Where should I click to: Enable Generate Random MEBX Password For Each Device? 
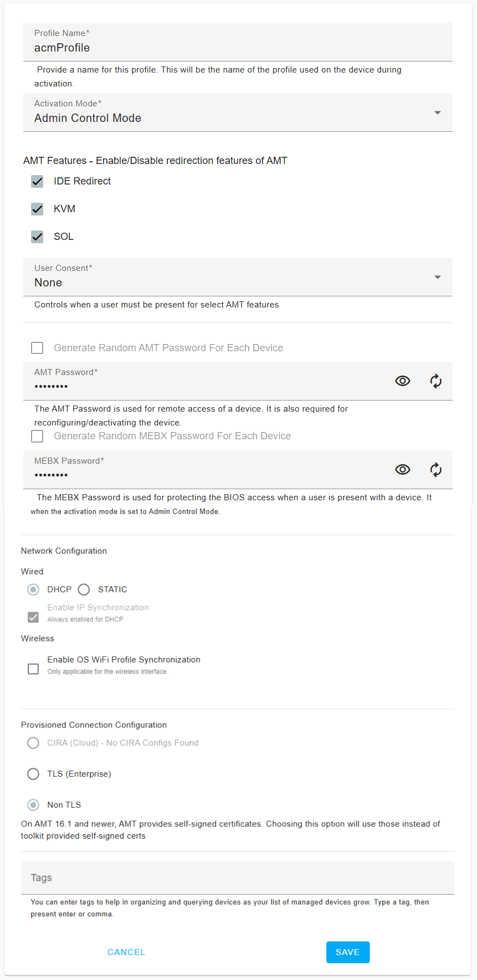pyautogui.click(x=37, y=436)
